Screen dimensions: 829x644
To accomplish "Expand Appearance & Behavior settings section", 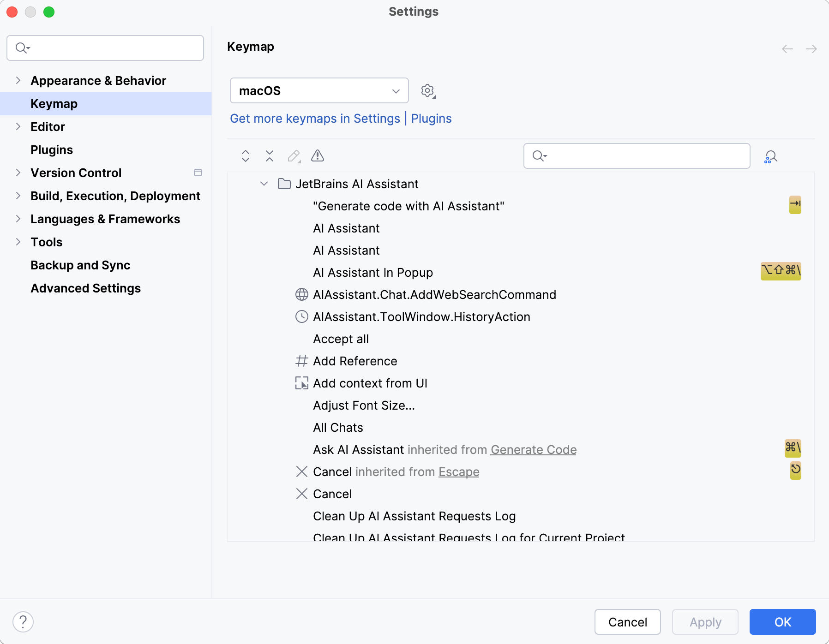I will coord(18,81).
